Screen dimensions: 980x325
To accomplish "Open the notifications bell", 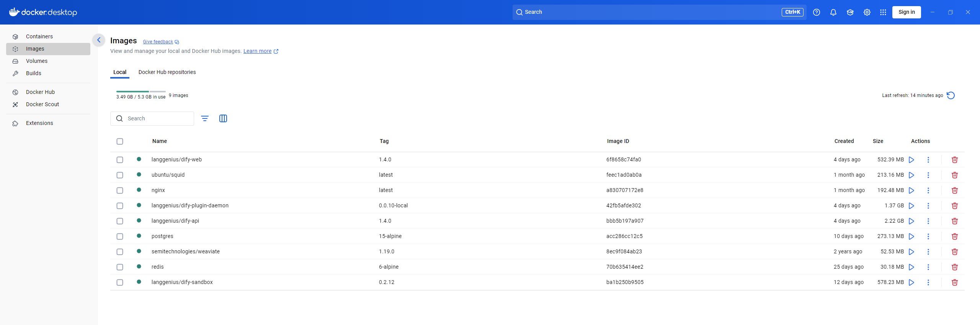I will 833,12.
